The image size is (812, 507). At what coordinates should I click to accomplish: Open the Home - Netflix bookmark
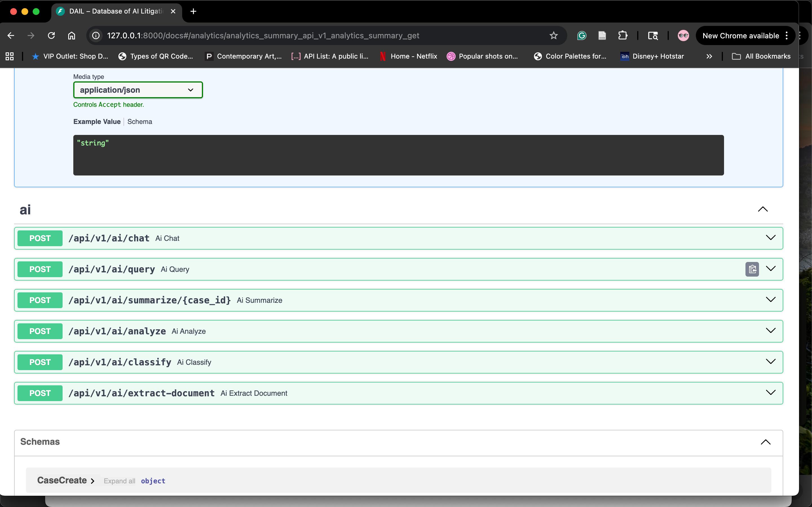coord(408,56)
